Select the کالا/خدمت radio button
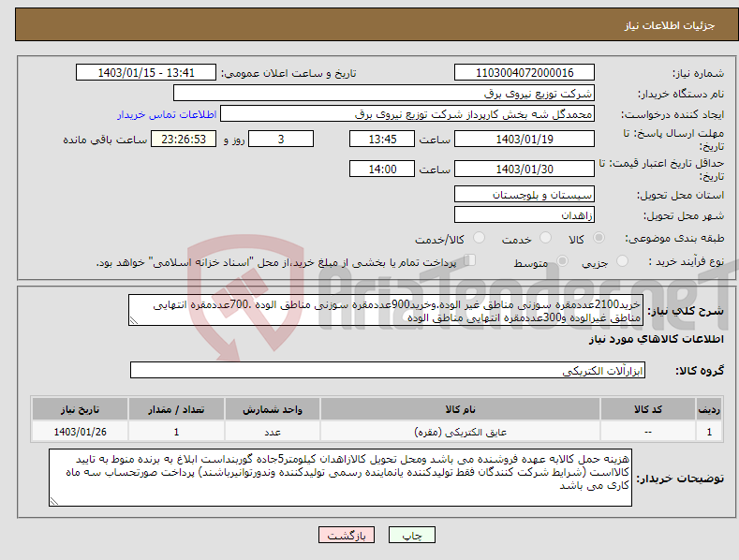 coord(479,238)
